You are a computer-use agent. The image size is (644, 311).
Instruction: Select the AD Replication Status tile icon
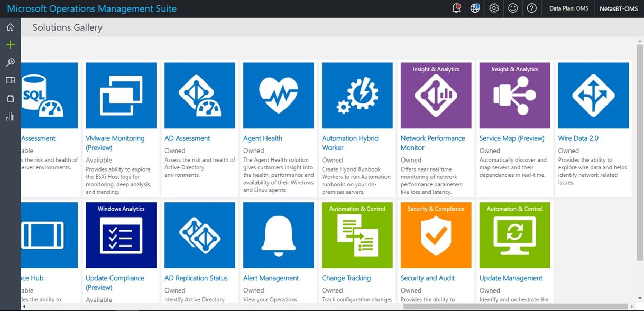tap(200, 235)
